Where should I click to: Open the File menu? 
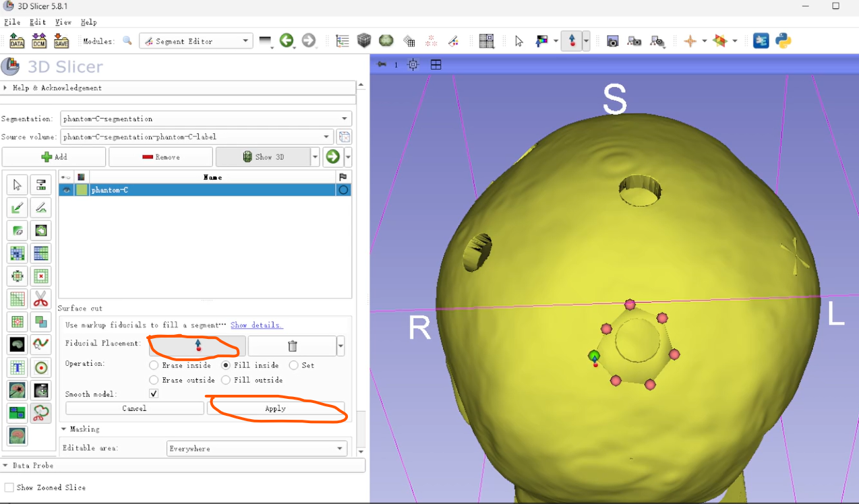coord(11,22)
